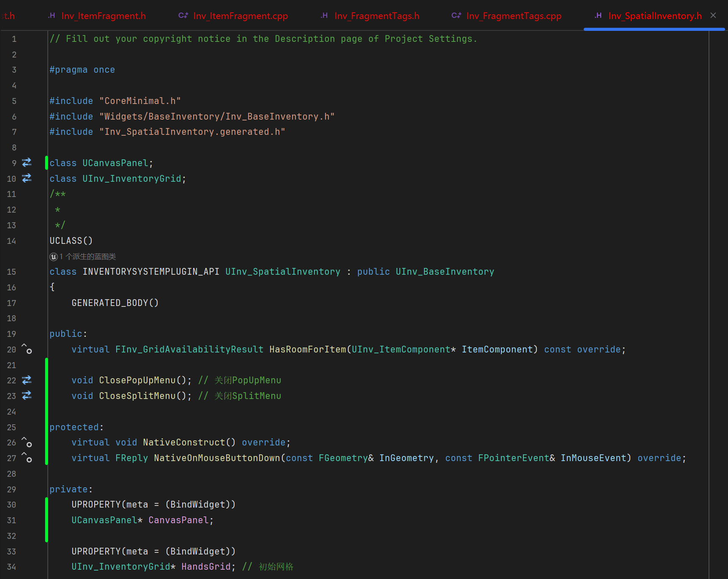
Task: Click the ItemComponent parameter name on line 20
Action: (497, 350)
